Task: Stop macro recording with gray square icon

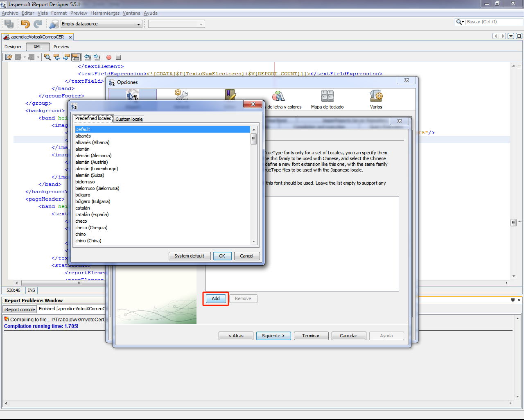Action: (x=118, y=57)
